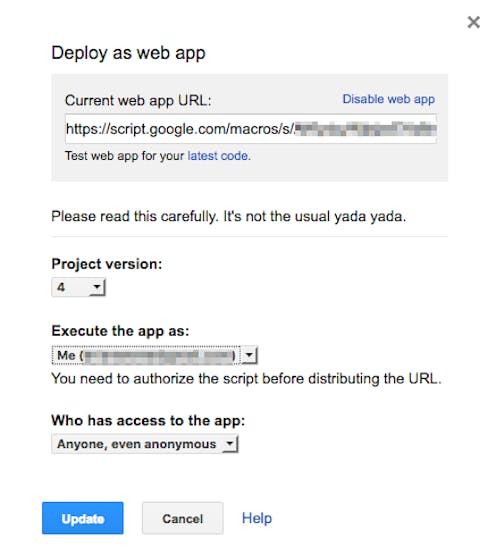
Task: Click the Execute the app as label
Action: coord(120,331)
